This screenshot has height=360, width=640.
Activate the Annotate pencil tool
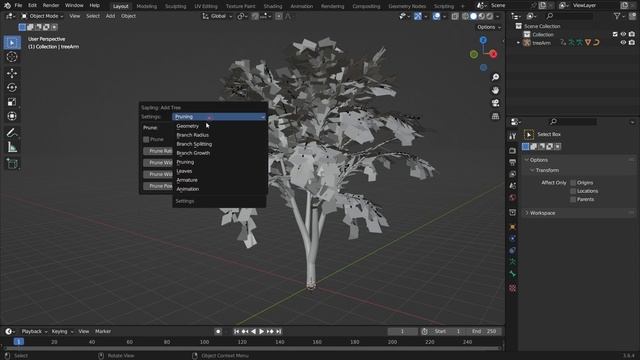12,133
